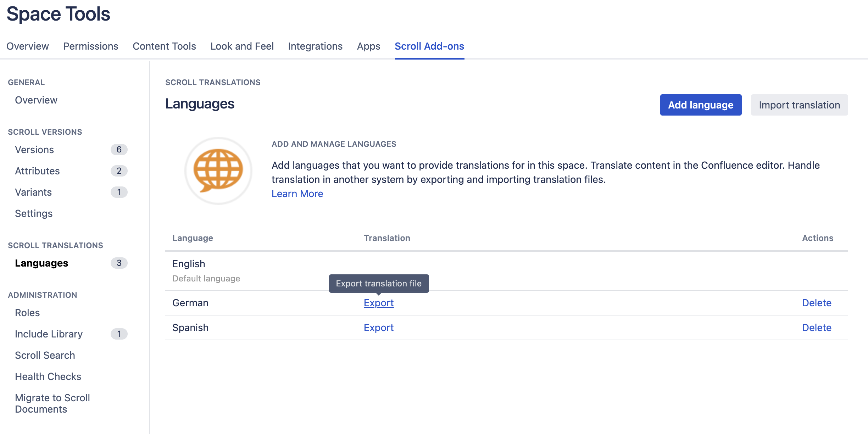Click the orange globe translation icon
This screenshot has height=436, width=868.
(218, 171)
